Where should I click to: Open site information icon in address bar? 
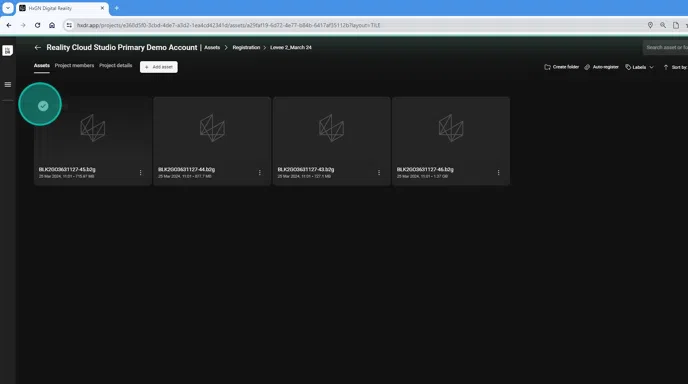[x=69, y=25]
